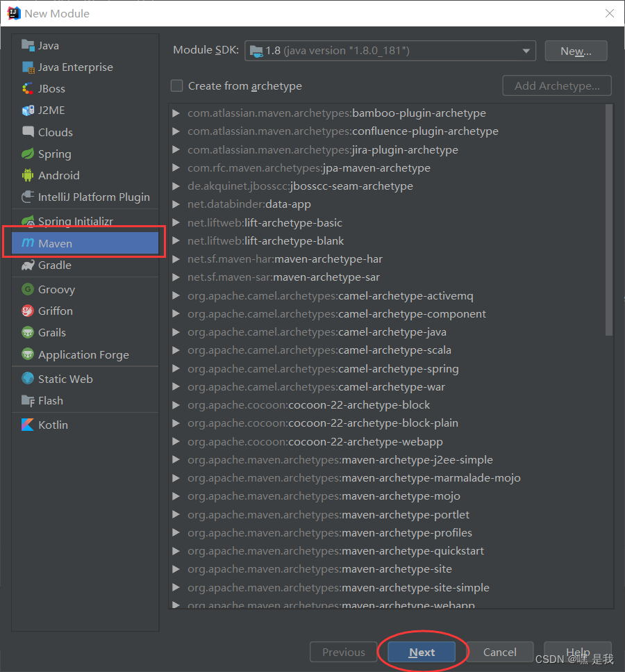This screenshot has height=672, width=625.
Task: Click the Gradle elephant icon
Action: (x=28, y=265)
